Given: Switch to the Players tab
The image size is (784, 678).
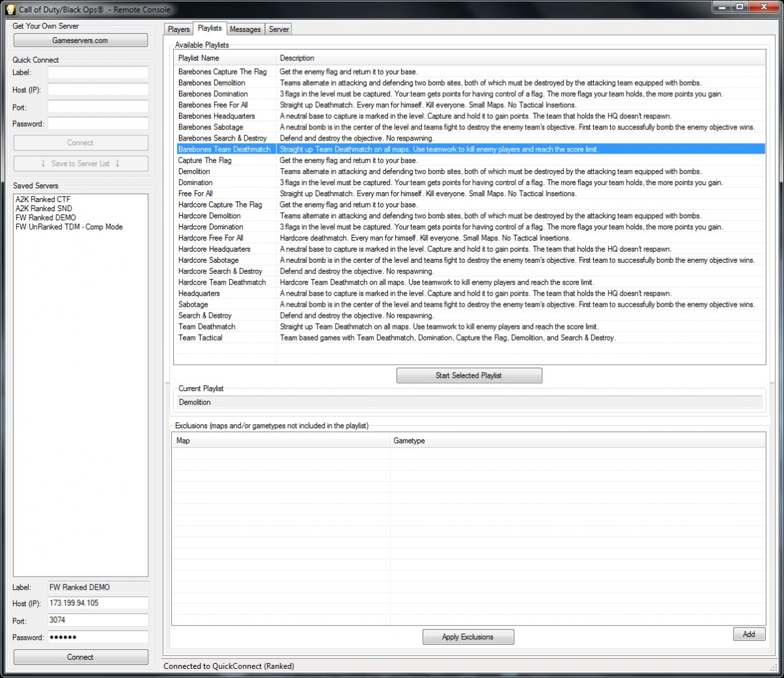Looking at the screenshot, I should pyautogui.click(x=178, y=29).
